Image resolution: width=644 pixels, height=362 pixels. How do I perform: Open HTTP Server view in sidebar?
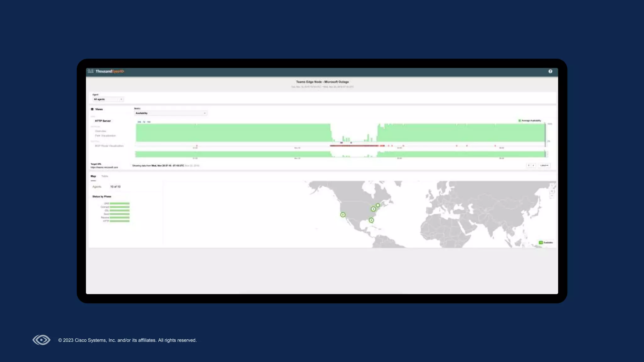(103, 121)
